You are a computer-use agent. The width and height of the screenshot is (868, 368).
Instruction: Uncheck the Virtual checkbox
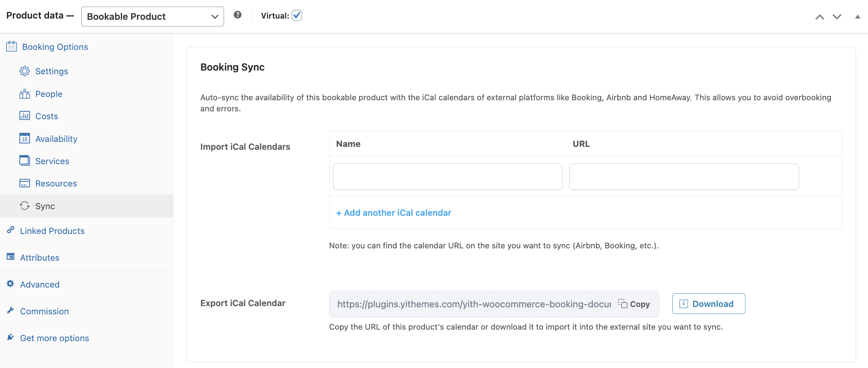click(x=297, y=16)
